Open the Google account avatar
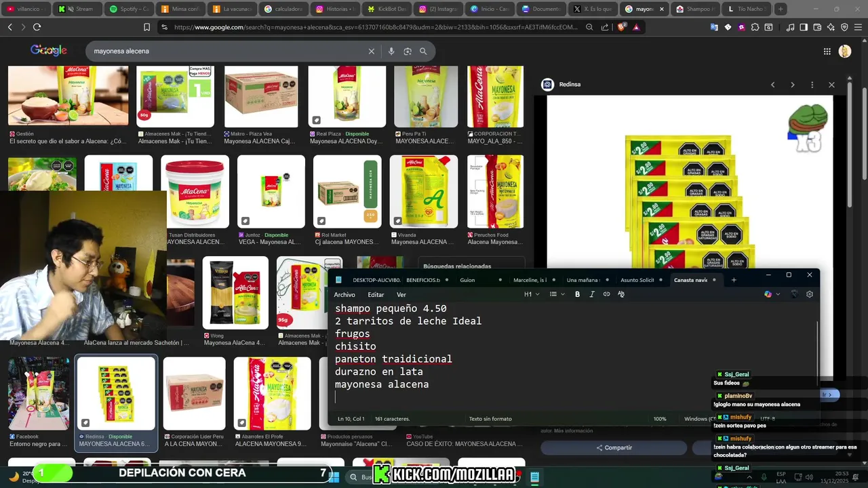 845,51
